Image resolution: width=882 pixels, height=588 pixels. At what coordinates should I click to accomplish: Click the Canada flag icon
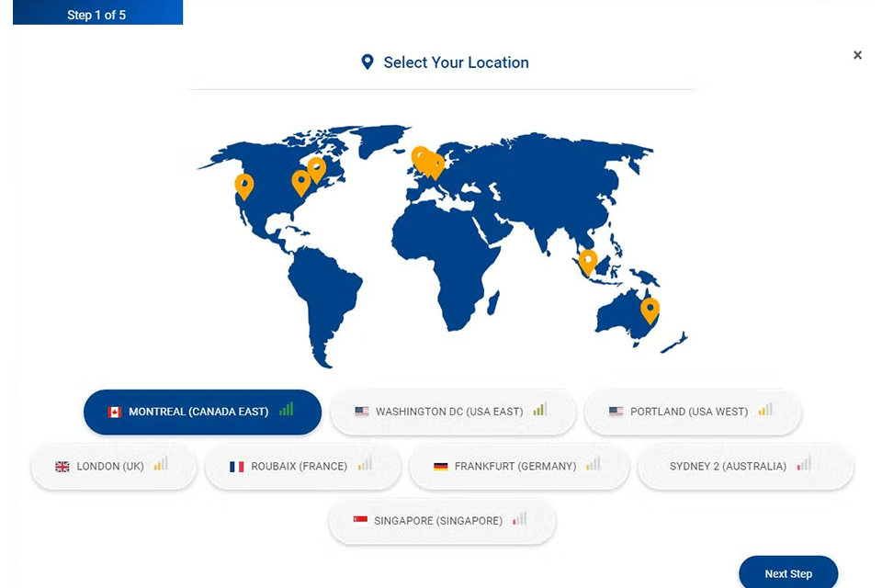tap(115, 413)
